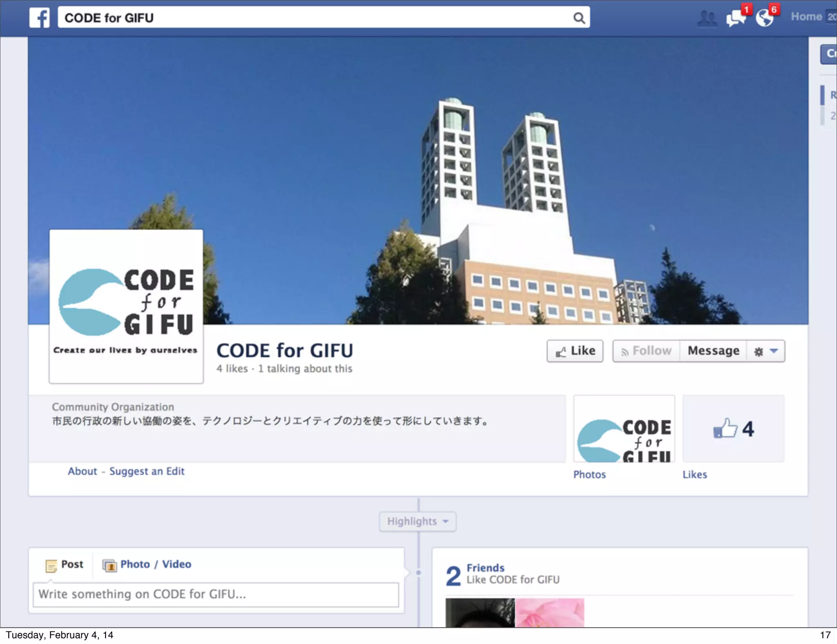Expand the Highlights dropdown
The width and height of the screenshot is (837, 644).
click(417, 521)
